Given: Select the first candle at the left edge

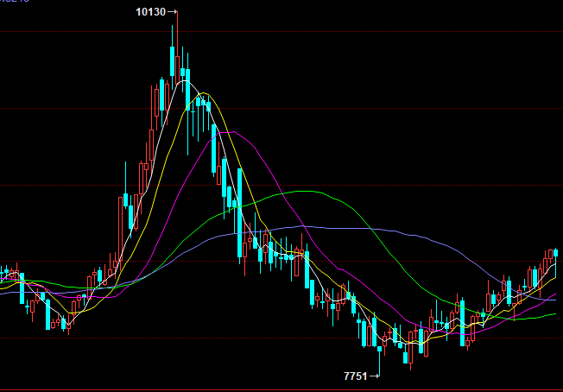Looking at the screenshot, I should coord(3,273).
